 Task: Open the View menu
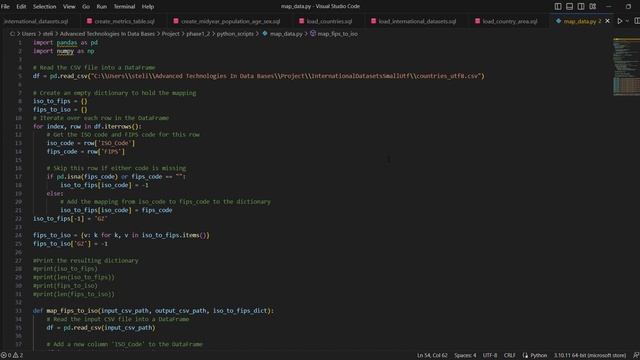coord(69,7)
